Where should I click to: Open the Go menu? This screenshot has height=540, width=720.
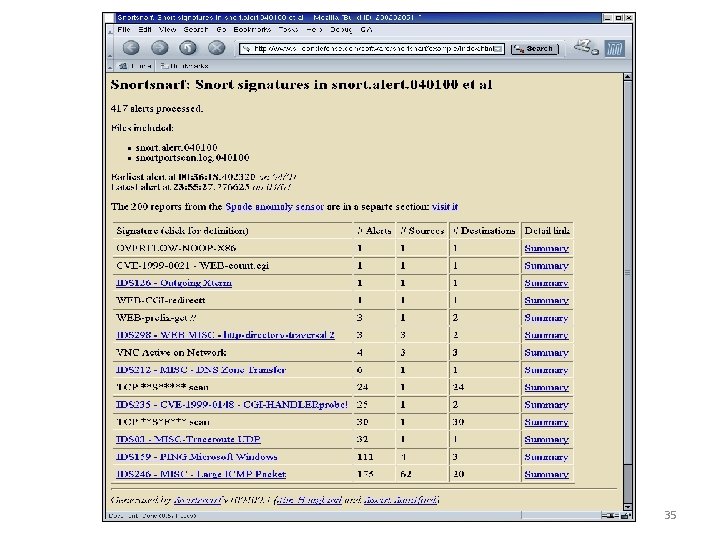click(x=221, y=29)
